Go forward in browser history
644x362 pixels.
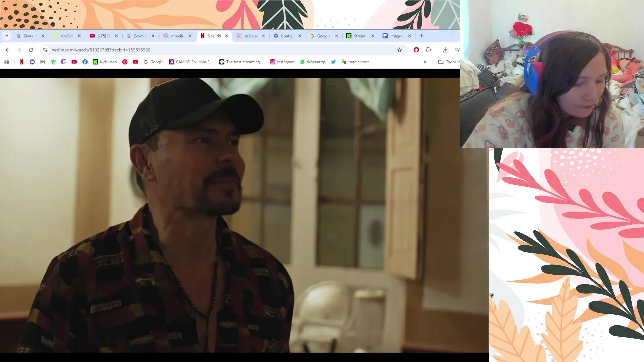click(x=19, y=50)
